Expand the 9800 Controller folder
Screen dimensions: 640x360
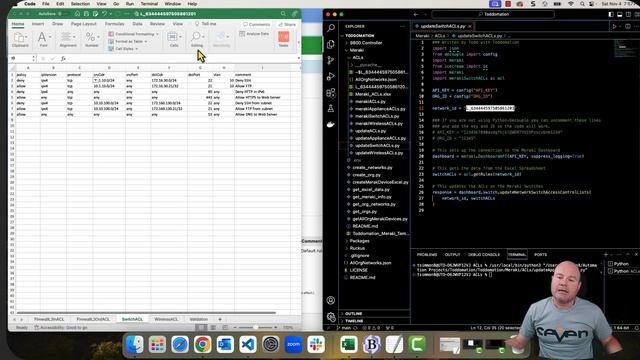[x=366, y=43]
